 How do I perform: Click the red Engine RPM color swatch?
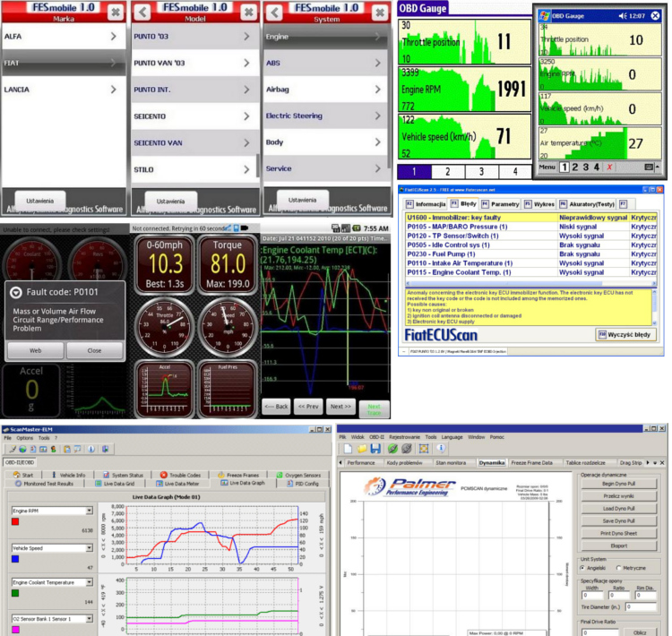pos(15,521)
